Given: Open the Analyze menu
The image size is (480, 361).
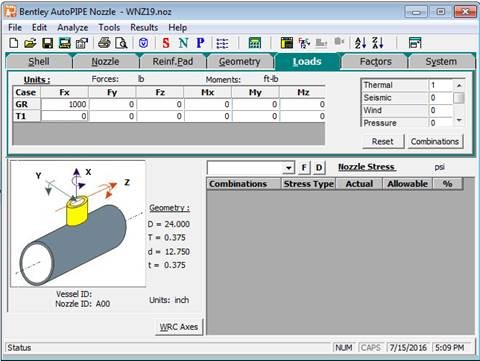Looking at the screenshot, I should pos(73,28).
